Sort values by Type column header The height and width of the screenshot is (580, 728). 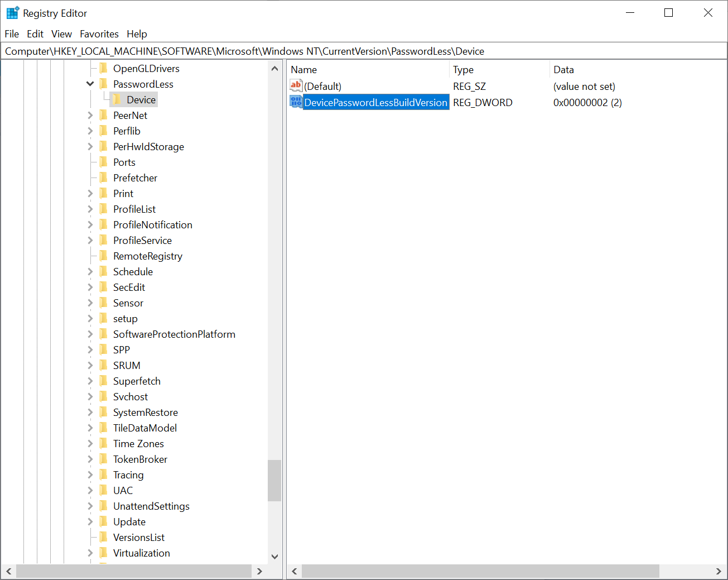click(499, 70)
